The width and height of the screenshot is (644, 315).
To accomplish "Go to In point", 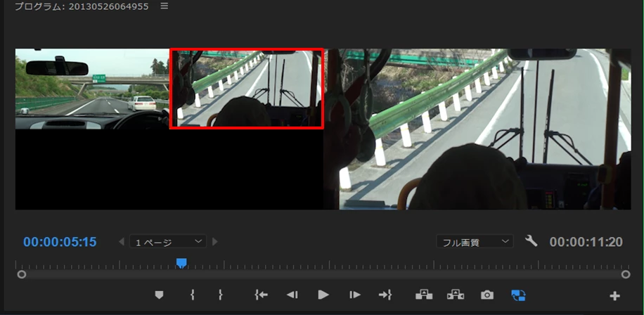I will pyautogui.click(x=262, y=295).
